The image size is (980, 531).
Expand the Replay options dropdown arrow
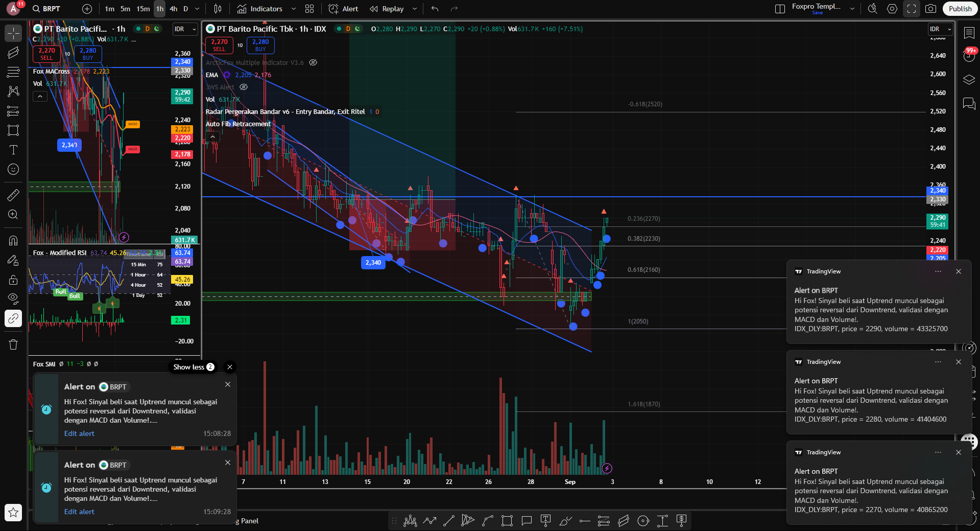(415, 9)
